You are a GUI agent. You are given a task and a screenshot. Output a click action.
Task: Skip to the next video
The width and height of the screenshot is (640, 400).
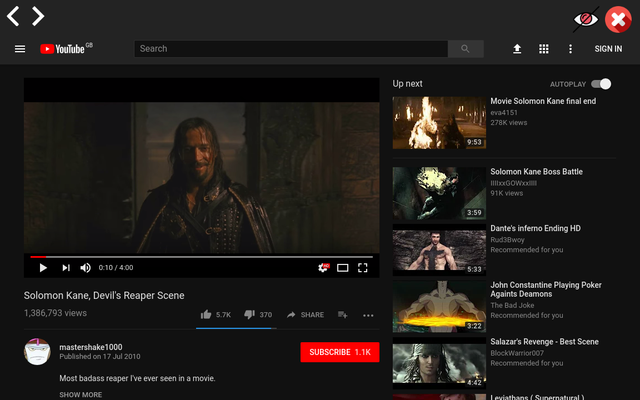point(66,268)
